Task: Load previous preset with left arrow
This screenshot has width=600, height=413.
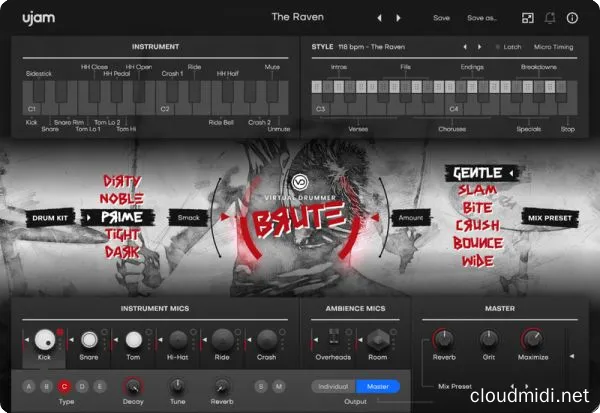Action: tap(379, 18)
